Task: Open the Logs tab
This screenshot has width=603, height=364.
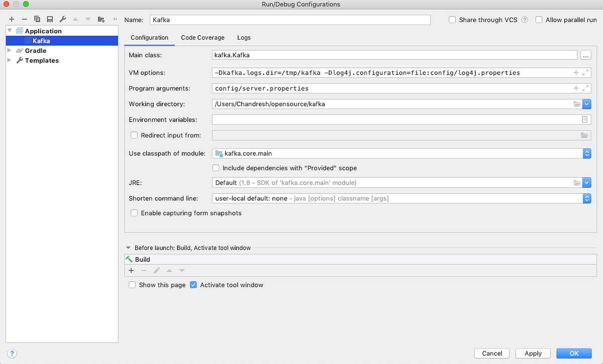Action: 244,38
